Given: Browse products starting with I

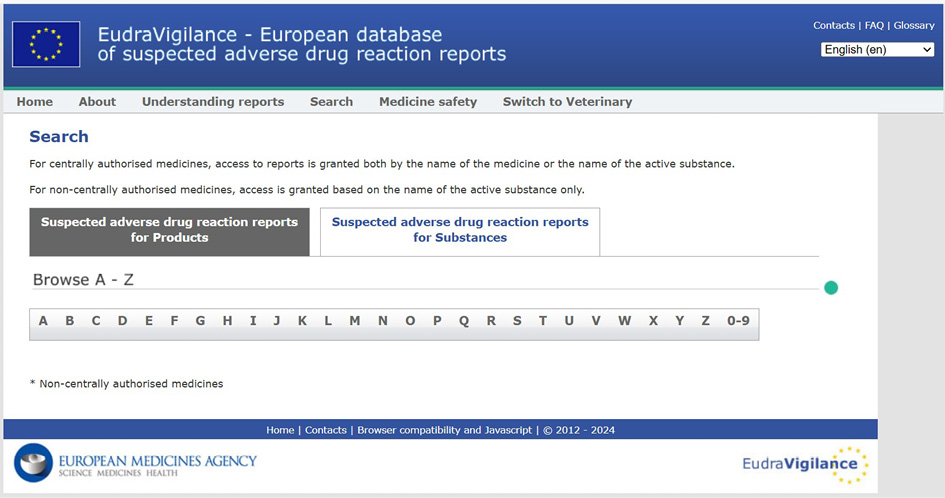Looking at the screenshot, I should coord(253,321).
